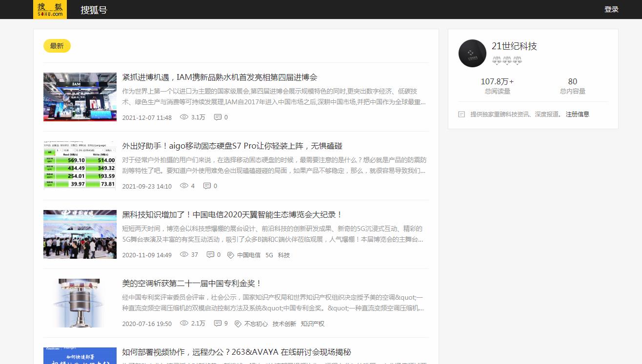The image size is (642, 364).
Task: Open article 如何部署视频协作 263&AVAYA
Action: (237, 352)
